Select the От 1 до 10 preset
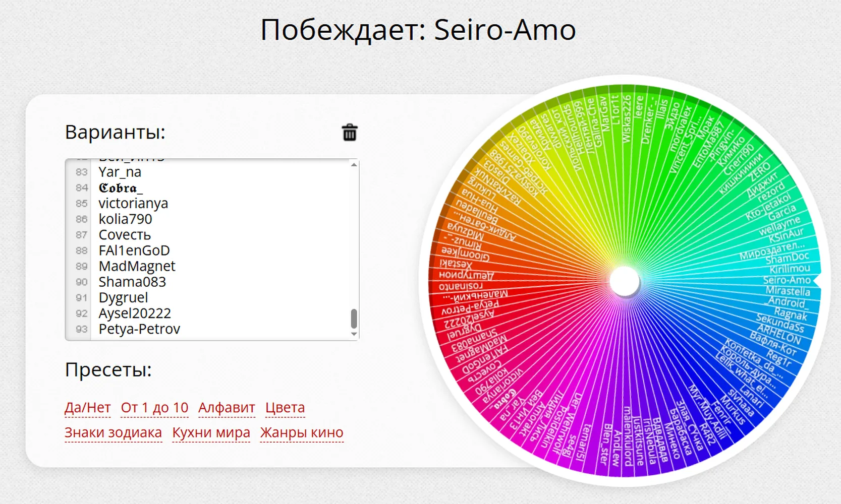 pyautogui.click(x=154, y=407)
